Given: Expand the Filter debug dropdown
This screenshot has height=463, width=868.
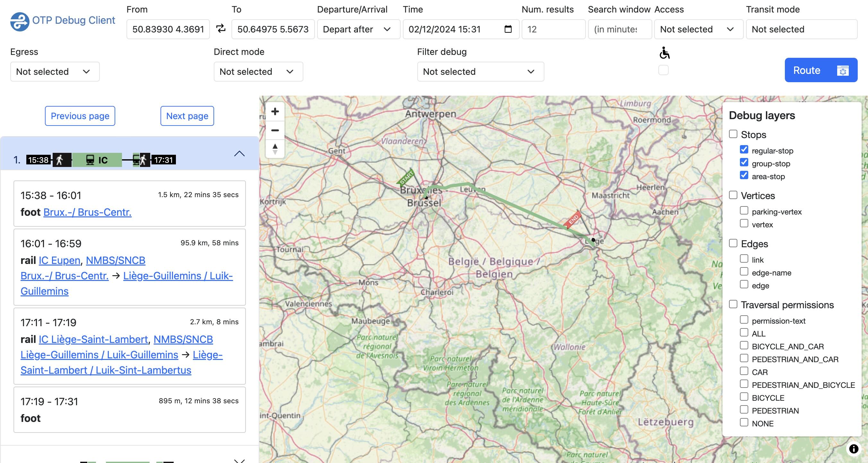Looking at the screenshot, I should [480, 71].
